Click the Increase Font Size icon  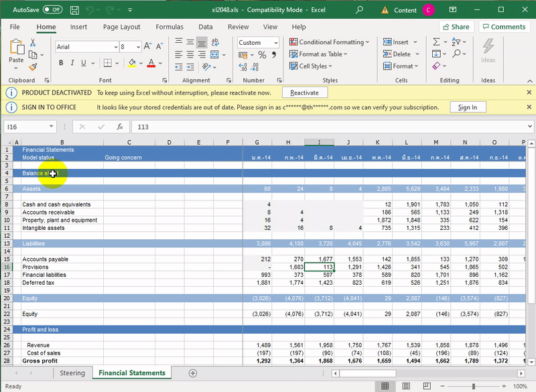(x=147, y=47)
